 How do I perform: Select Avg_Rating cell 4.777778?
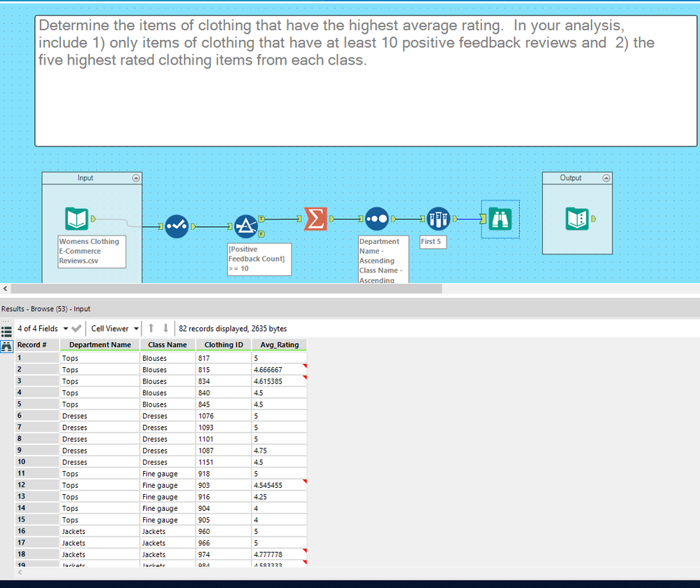tap(280, 554)
